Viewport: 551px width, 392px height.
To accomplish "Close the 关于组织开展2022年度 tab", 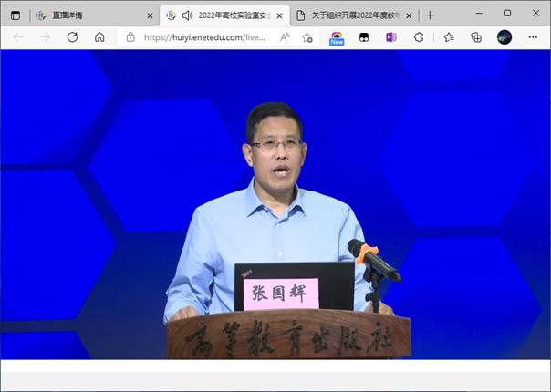I will (409, 15).
